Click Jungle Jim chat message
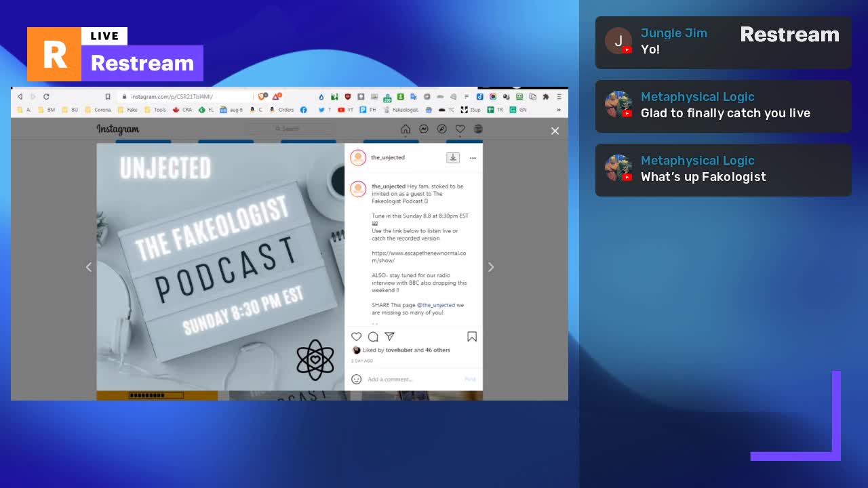868x488 pixels. (723, 41)
